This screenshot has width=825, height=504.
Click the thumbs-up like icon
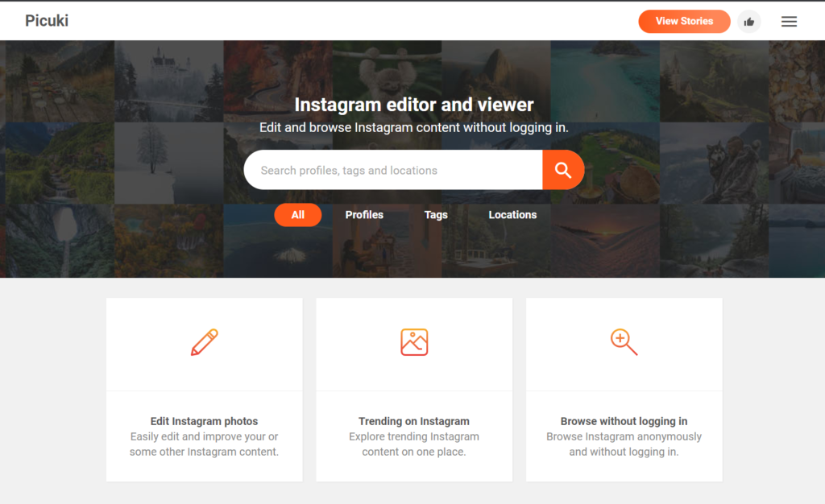tap(748, 22)
